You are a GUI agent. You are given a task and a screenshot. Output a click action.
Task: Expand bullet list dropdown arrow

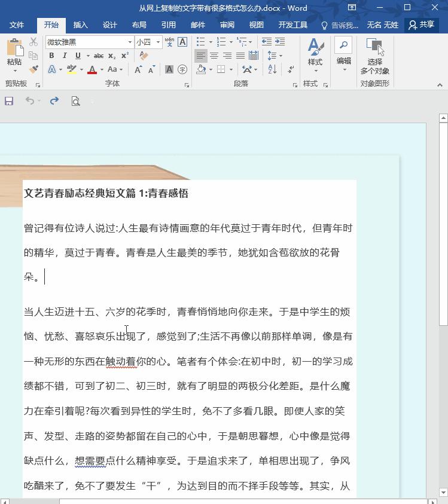211,42
